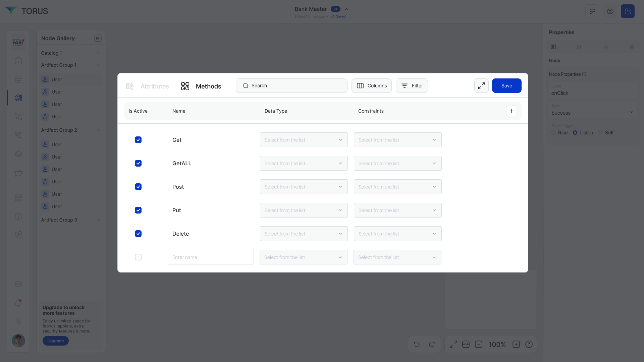Open notifications bell in sidebar
Screen dimensions: 644x362
coord(18,303)
